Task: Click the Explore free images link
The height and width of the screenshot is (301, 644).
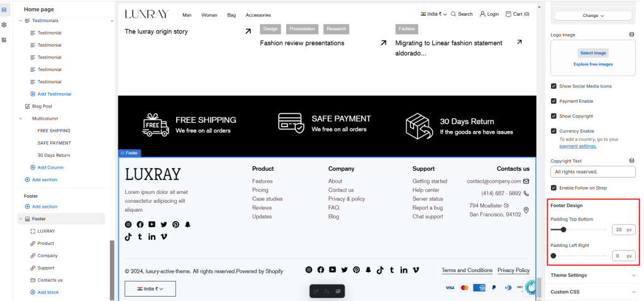Action: [593, 64]
